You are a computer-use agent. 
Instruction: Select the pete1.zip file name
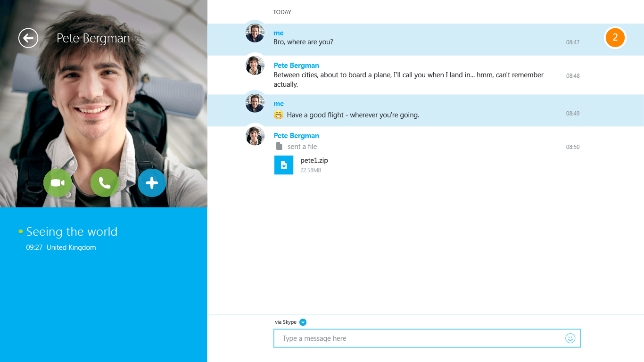point(314,161)
